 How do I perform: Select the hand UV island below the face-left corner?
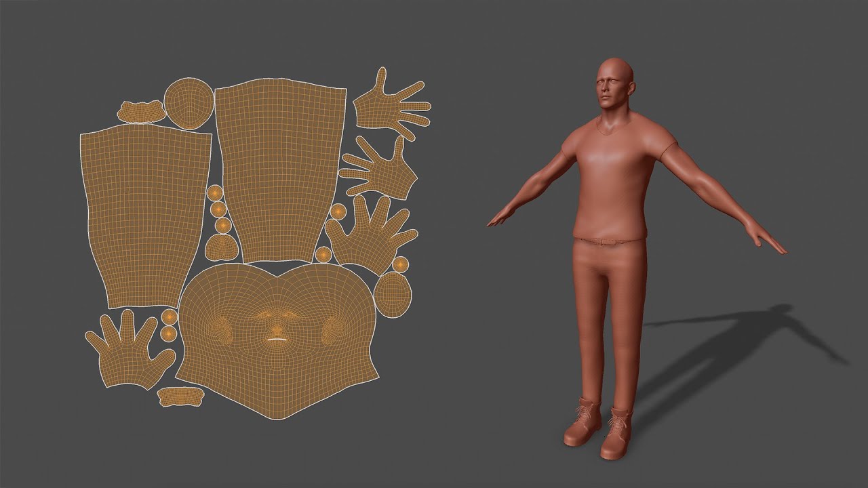pyautogui.click(x=129, y=350)
